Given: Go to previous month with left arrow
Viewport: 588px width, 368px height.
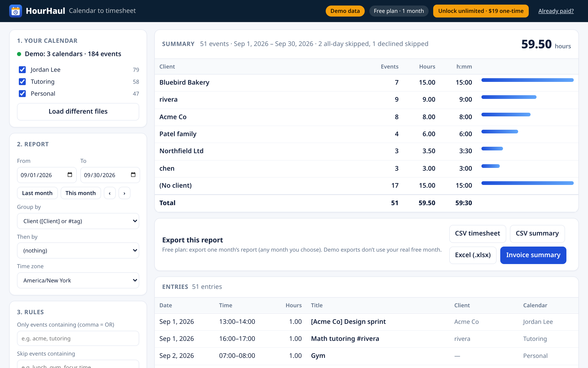Looking at the screenshot, I should pyautogui.click(x=110, y=193).
